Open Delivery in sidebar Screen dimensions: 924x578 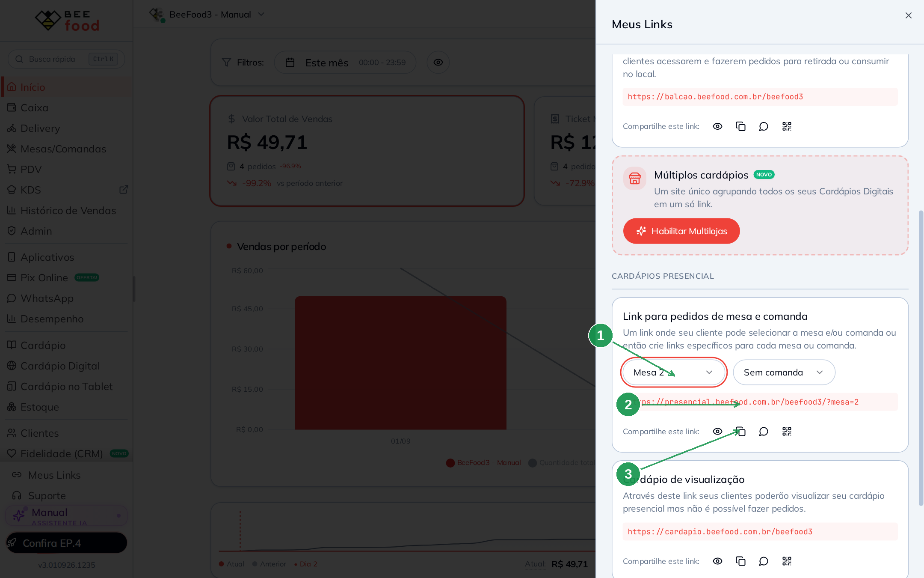tap(66, 128)
